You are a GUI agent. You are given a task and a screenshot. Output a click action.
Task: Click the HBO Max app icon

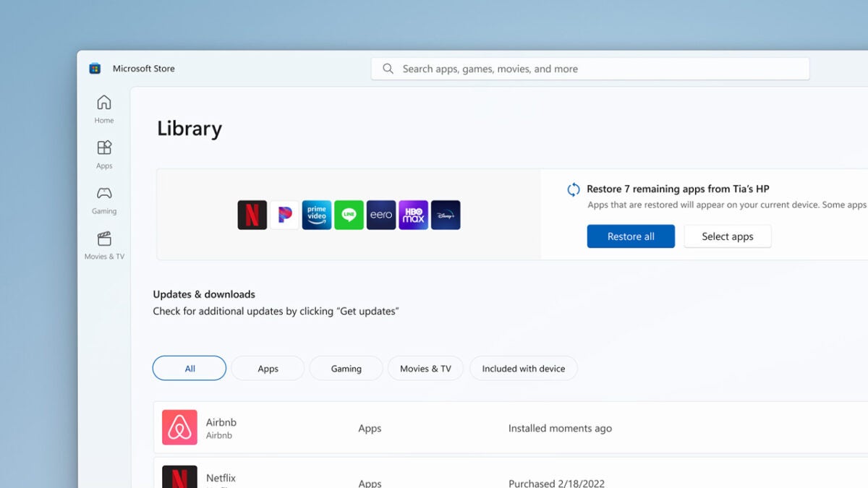[x=413, y=215]
